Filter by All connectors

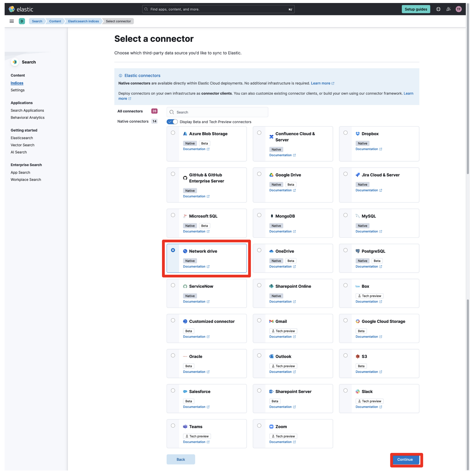click(137, 111)
